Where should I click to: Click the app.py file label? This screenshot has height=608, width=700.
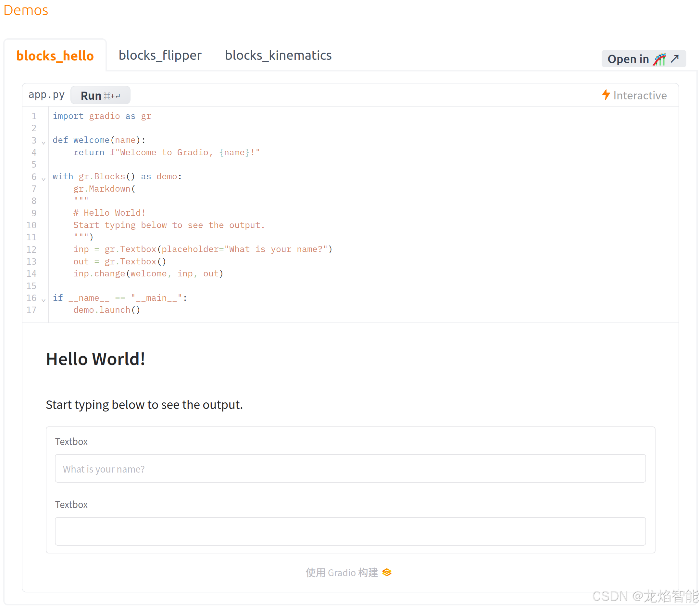pyautogui.click(x=46, y=95)
